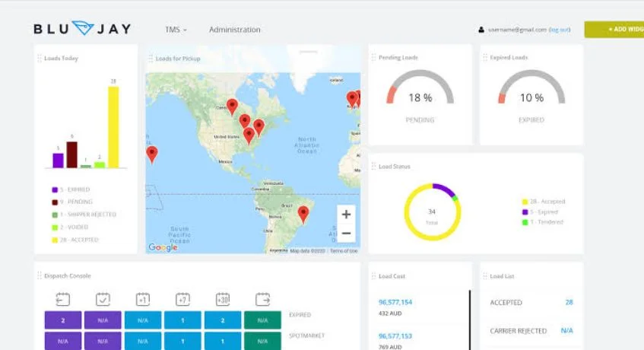Select the map pin over Brazil

[303, 215]
